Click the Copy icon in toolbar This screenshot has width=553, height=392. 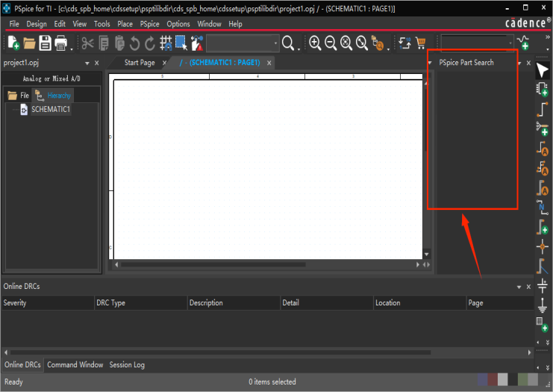point(104,43)
